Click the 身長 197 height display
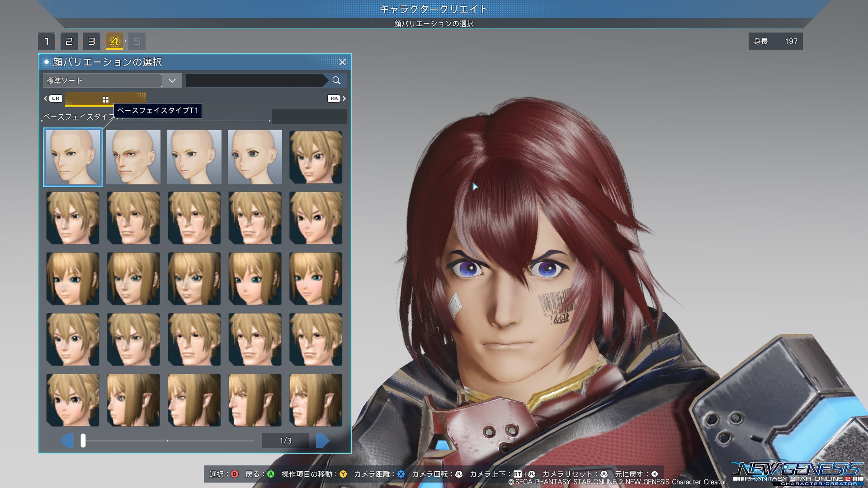This screenshot has height=488, width=868. tap(775, 42)
